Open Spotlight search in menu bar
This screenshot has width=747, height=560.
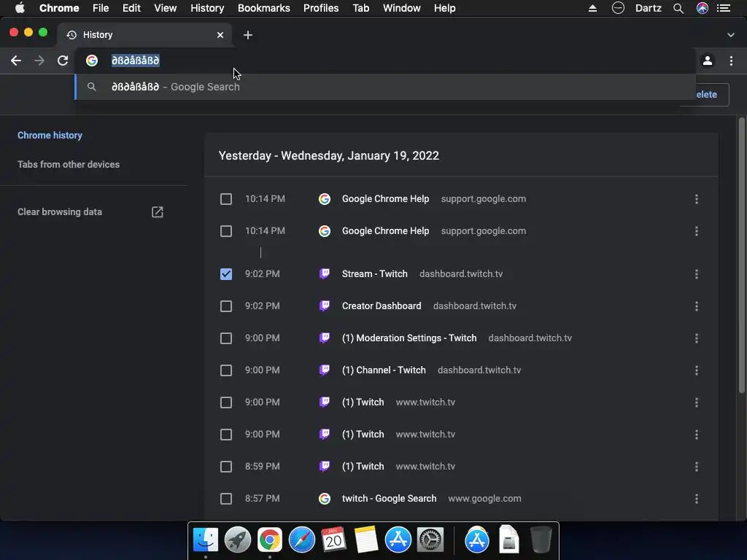(678, 8)
